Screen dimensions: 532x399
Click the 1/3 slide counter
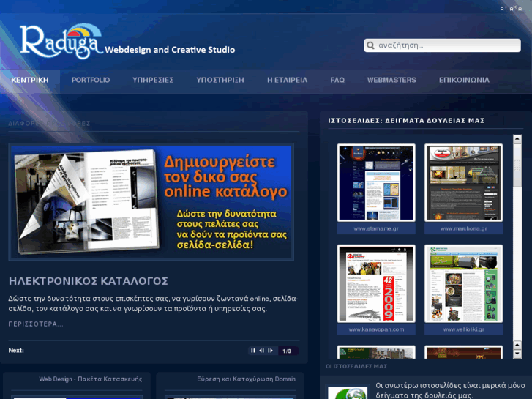tap(287, 351)
